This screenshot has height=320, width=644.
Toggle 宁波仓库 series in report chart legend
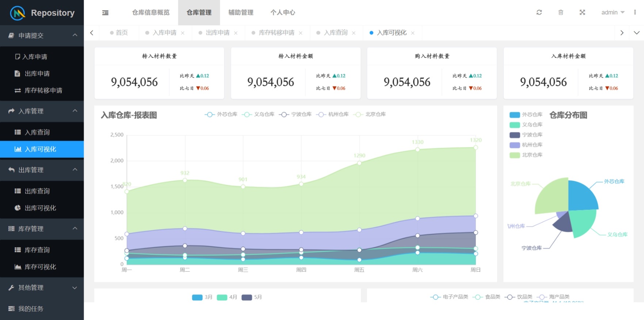coord(295,114)
